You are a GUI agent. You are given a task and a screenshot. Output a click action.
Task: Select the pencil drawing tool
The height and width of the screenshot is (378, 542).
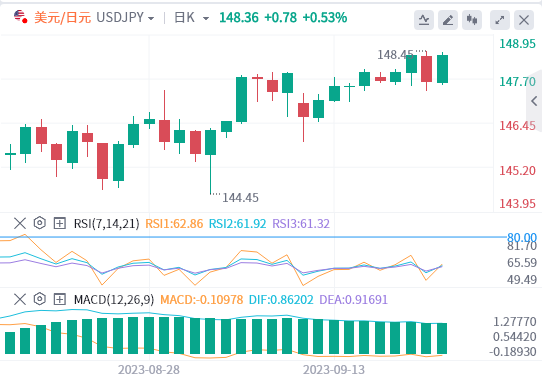pyautogui.click(x=448, y=20)
